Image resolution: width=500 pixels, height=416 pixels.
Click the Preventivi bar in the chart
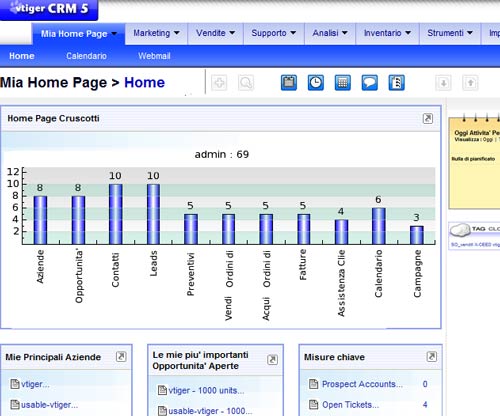click(x=191, y=229)
